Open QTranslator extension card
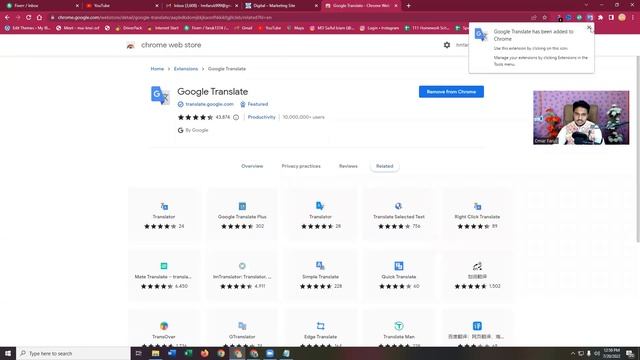Image resolution: width=640 pixels, height=360 pixels. pyautogui.click(x=242, y=329)
